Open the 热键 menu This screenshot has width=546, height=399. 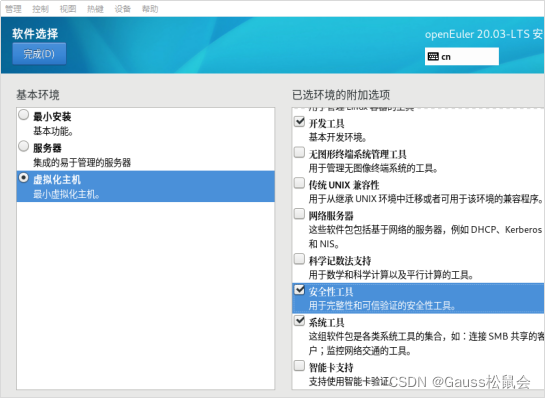(95, 9)
